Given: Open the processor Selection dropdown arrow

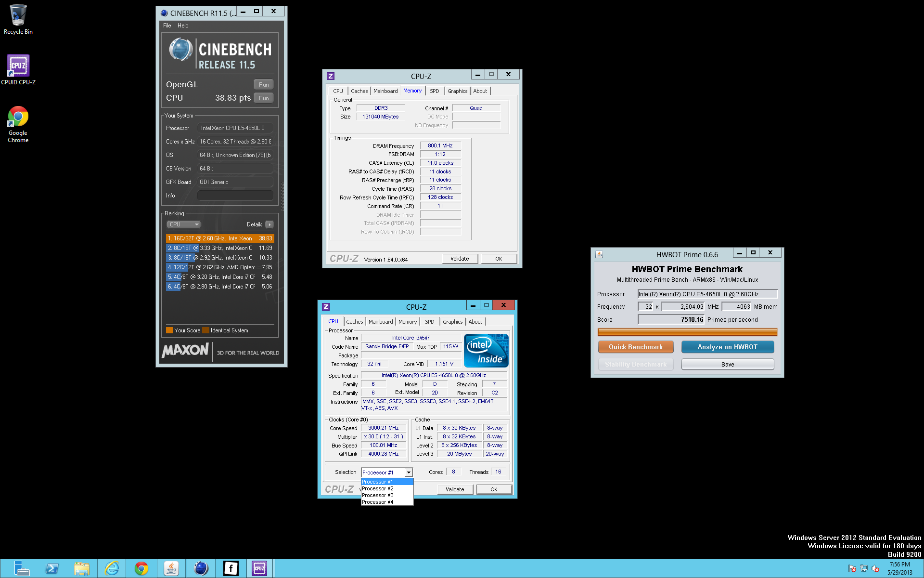Looking at the screenshot, I should (408, 473).
